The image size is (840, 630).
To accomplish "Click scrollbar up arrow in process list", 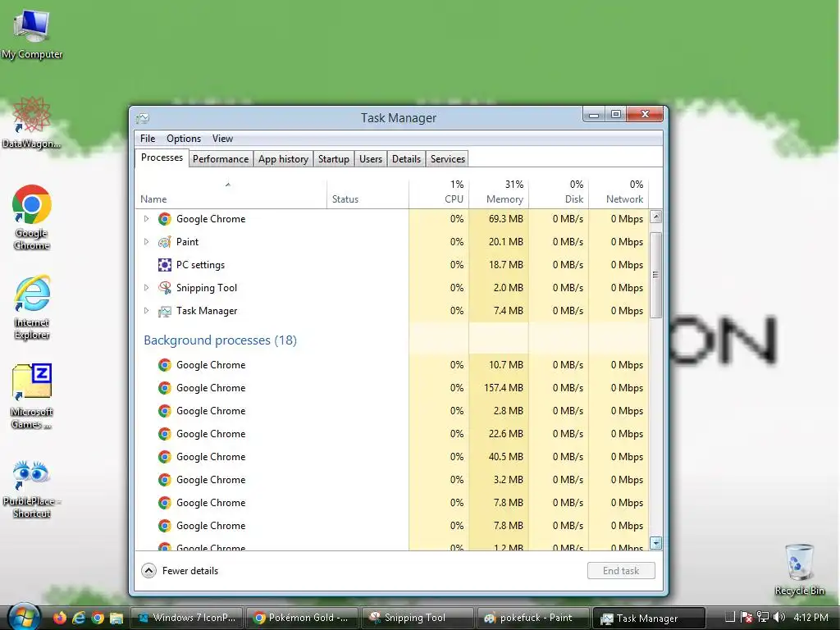I will (655, 217).
